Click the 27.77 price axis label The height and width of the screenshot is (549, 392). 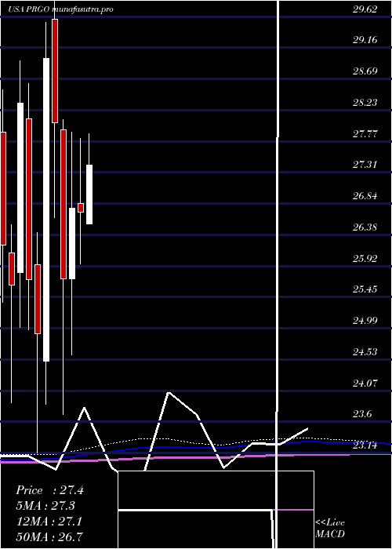(365, 134)
